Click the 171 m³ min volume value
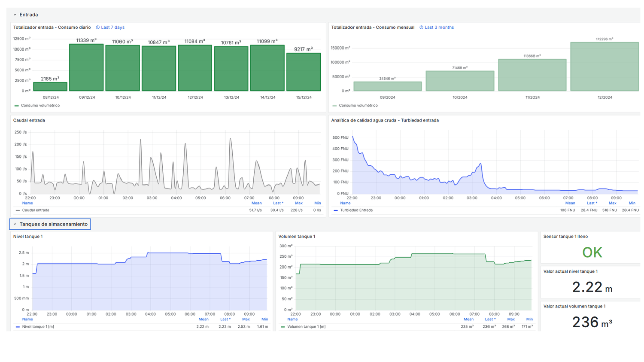Viewport: 644px width, 362px height. tap(527, 327)
